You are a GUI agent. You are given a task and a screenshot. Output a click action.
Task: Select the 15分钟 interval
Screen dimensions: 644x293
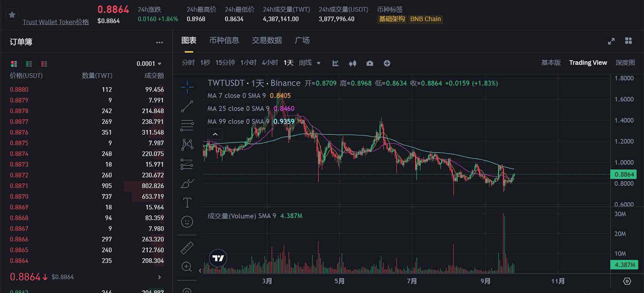[x=225, y=63]
